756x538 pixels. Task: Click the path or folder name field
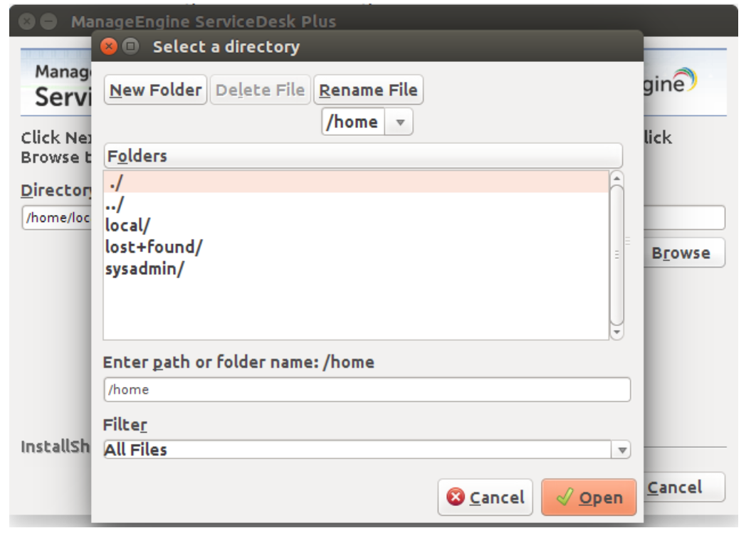367,389
